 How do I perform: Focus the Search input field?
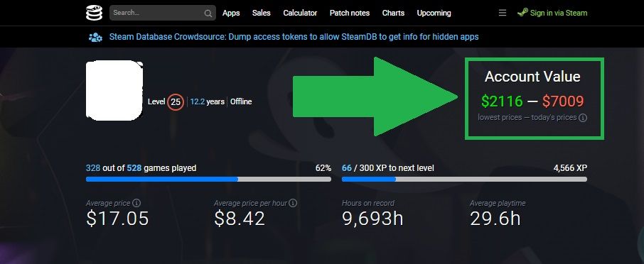(x=163, y=13)
